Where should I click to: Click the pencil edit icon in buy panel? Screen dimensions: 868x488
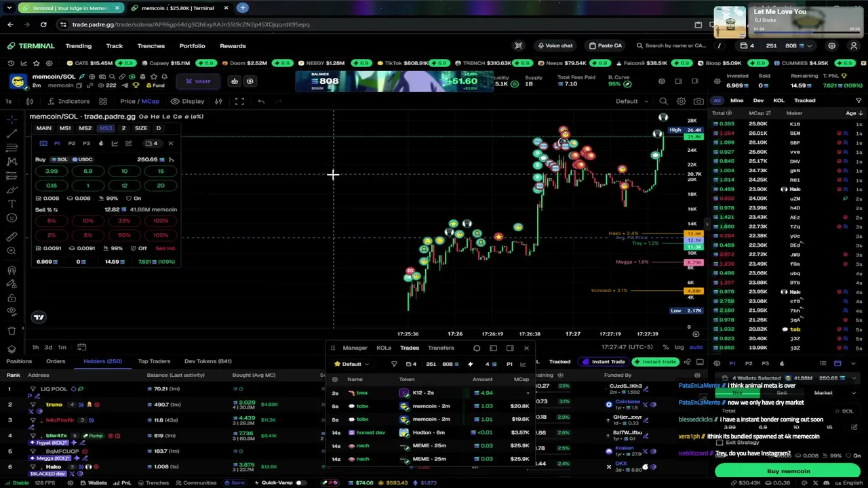click(128, 144)
